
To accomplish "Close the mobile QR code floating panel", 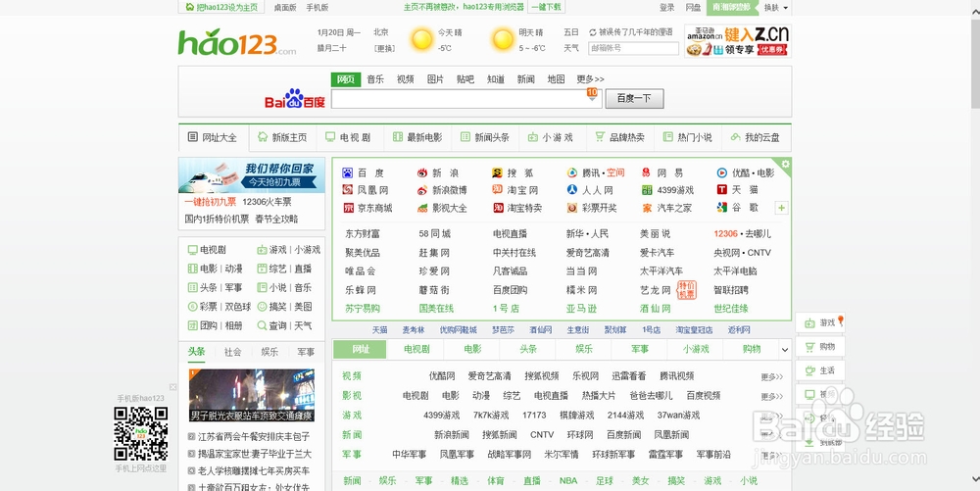I will tap(173, 387).
